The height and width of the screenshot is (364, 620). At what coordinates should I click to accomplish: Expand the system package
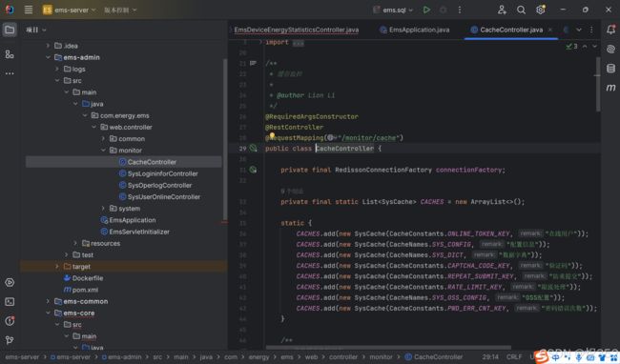103,209
